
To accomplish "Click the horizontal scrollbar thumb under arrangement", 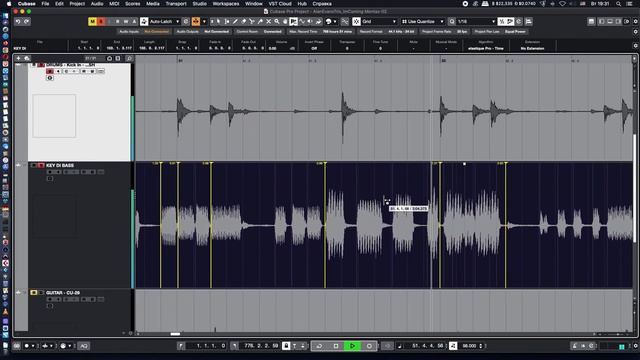I will (175, 334).
